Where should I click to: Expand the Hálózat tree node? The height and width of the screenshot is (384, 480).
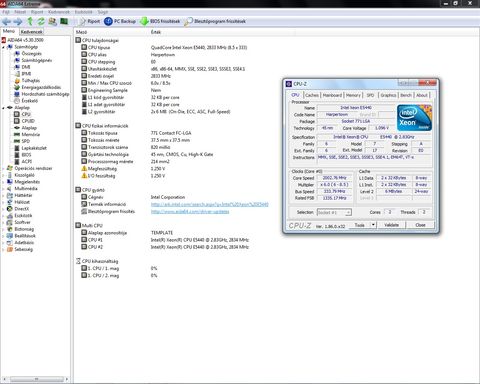click(4, 202)
